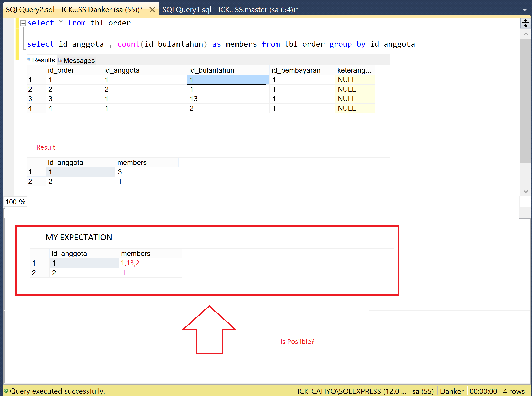Open the Results tab
This screenshot has width=532, height=396.
coord(43,60)
